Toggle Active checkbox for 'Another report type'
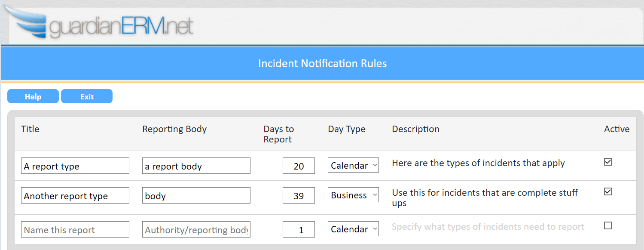The height and width of the screenshot is (250, 644). (607, 192)
